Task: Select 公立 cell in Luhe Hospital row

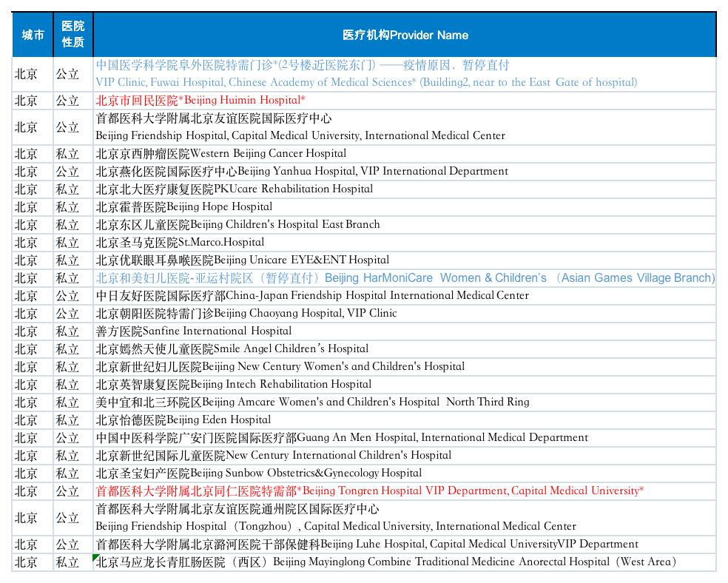Action: (73, 544)
